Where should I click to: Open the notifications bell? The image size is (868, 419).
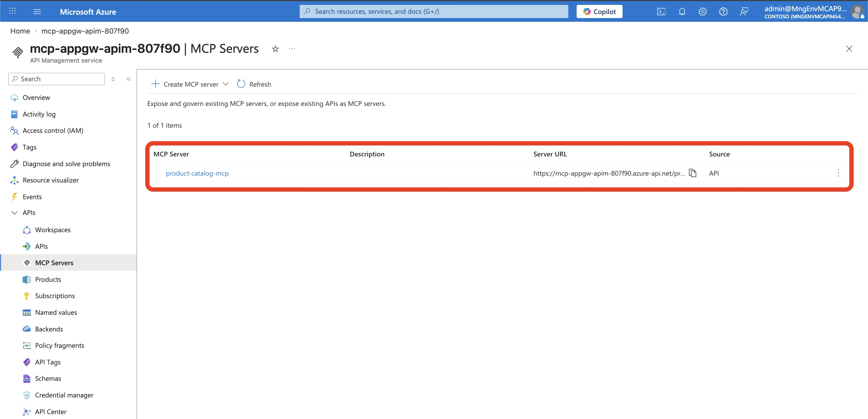pos(682,12)
